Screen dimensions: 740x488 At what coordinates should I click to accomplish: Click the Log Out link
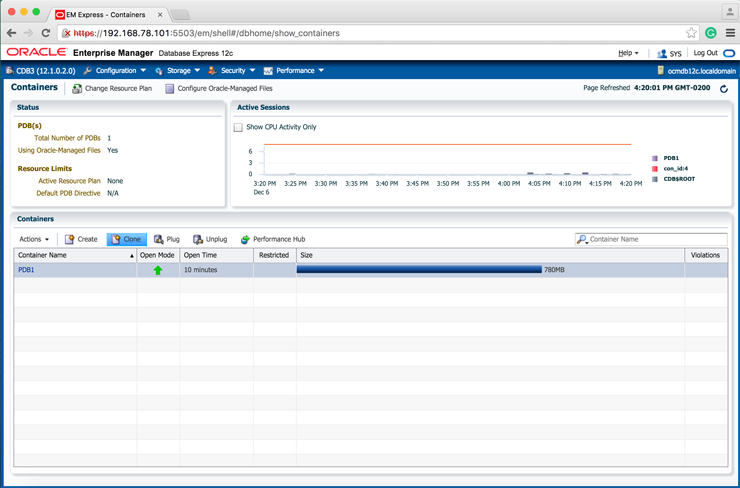(706, 53)
